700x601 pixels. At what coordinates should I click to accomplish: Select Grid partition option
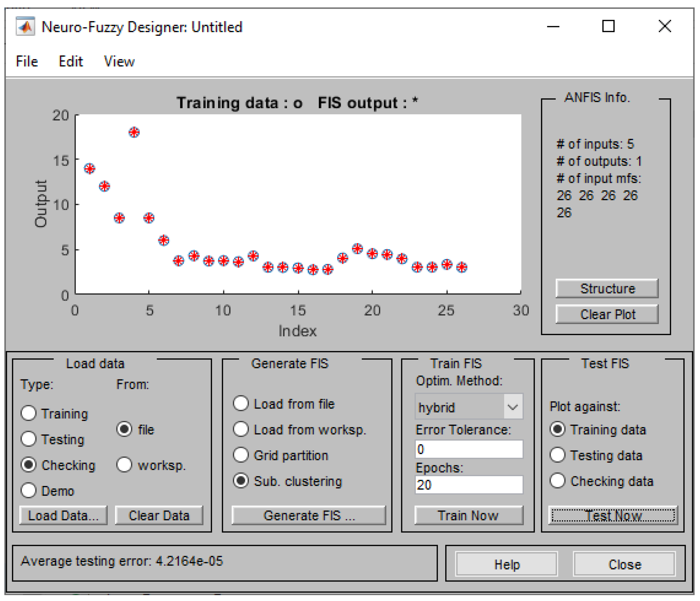[241, 455]
